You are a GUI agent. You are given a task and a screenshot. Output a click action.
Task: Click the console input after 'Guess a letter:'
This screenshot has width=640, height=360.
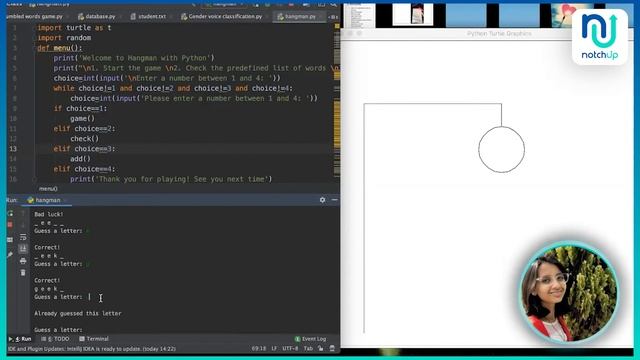click(89, 297)
